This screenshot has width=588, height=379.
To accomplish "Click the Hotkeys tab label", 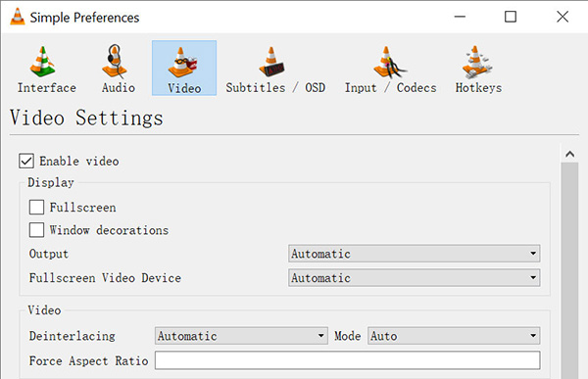I will coord(478,88).
